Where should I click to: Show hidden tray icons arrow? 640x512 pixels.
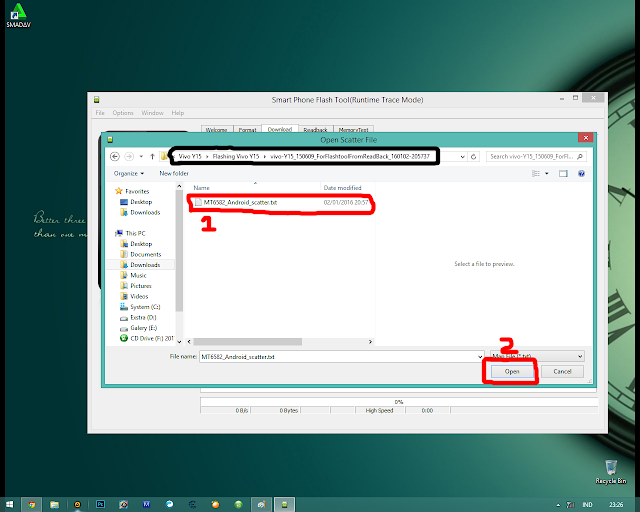click(558, 505)
